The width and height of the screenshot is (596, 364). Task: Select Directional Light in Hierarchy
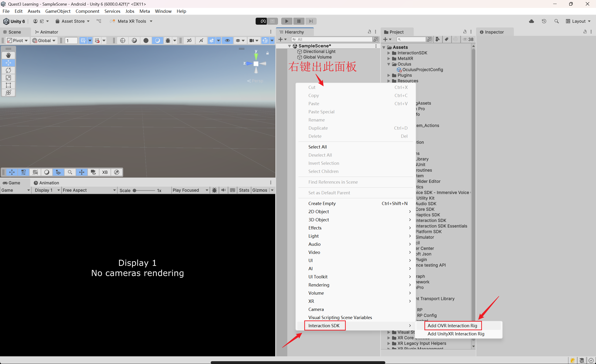(319, 51)
